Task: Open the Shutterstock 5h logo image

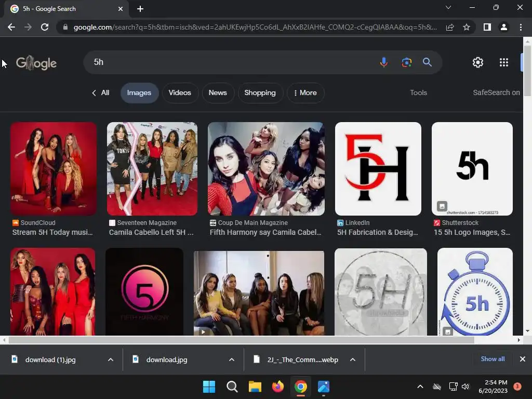Action: point(472,169)
